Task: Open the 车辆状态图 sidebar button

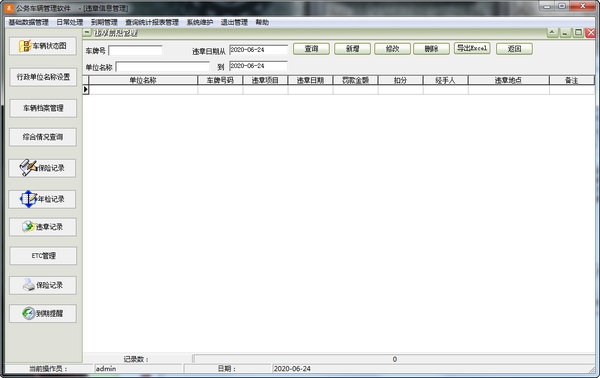Action: (43, 46)
